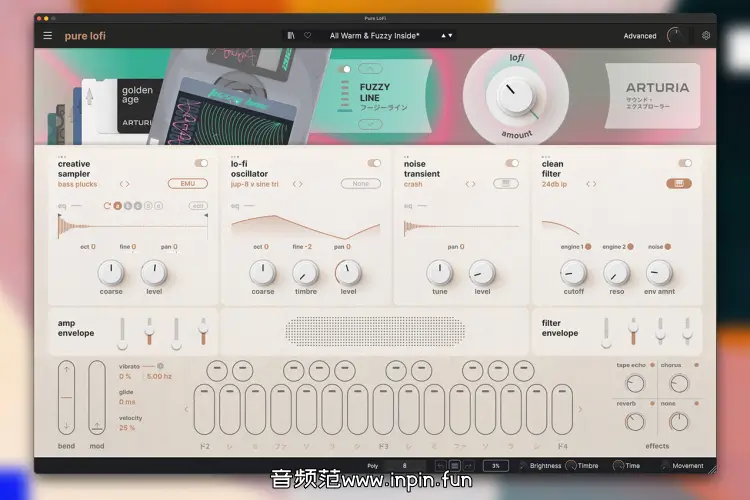Open crash noise sample name
Screen dimensions: 750x500
[x=413, y=184]
